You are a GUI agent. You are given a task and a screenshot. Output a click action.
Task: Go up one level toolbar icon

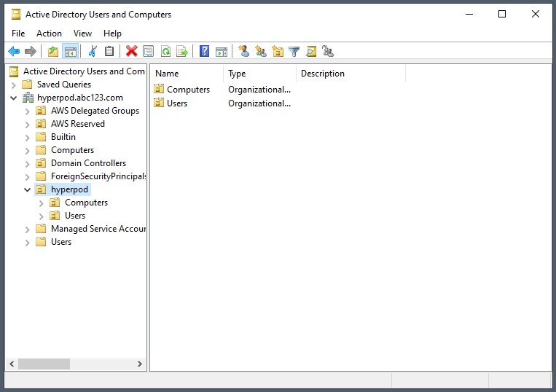click(x=53, y=52)
